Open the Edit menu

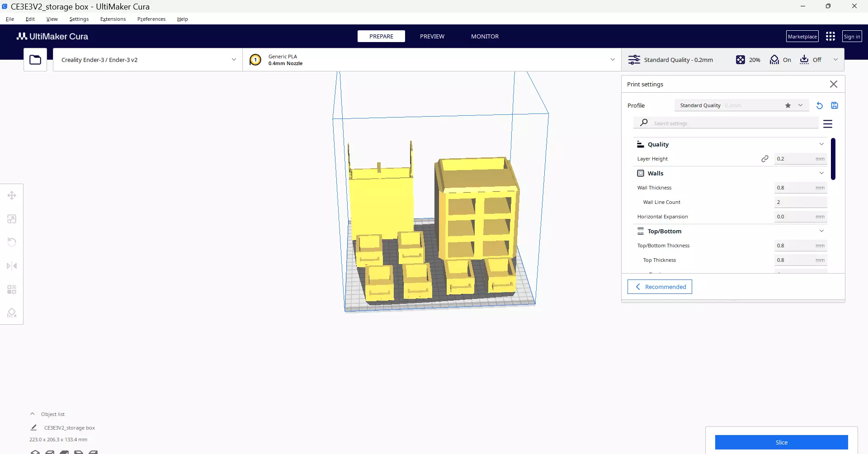30,19
